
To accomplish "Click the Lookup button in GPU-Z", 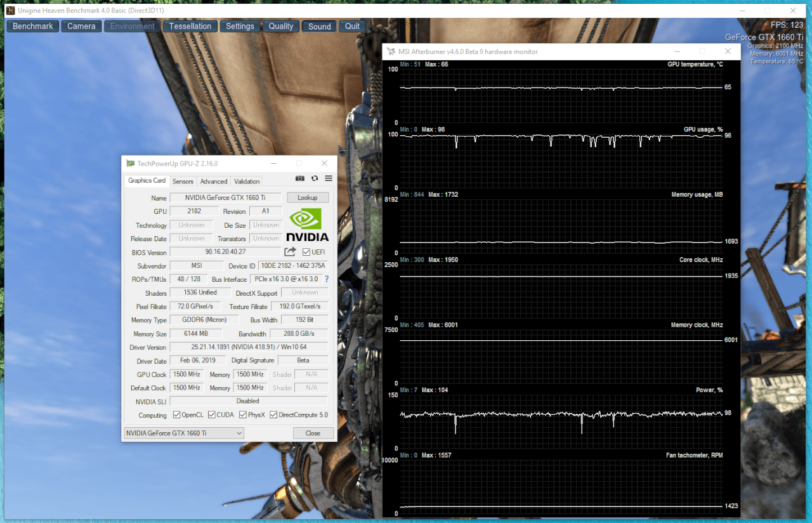I will click(308, 197).
